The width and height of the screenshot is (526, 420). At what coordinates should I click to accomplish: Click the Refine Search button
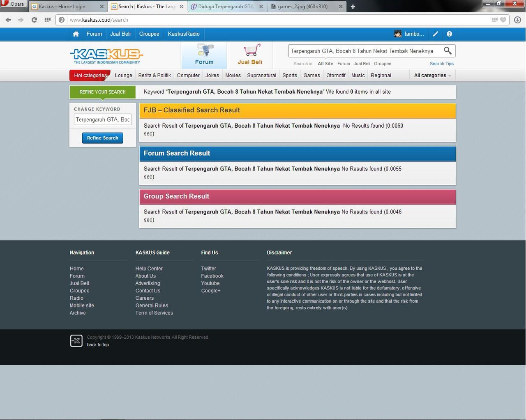pyautogui.click(x=103, y=138)
